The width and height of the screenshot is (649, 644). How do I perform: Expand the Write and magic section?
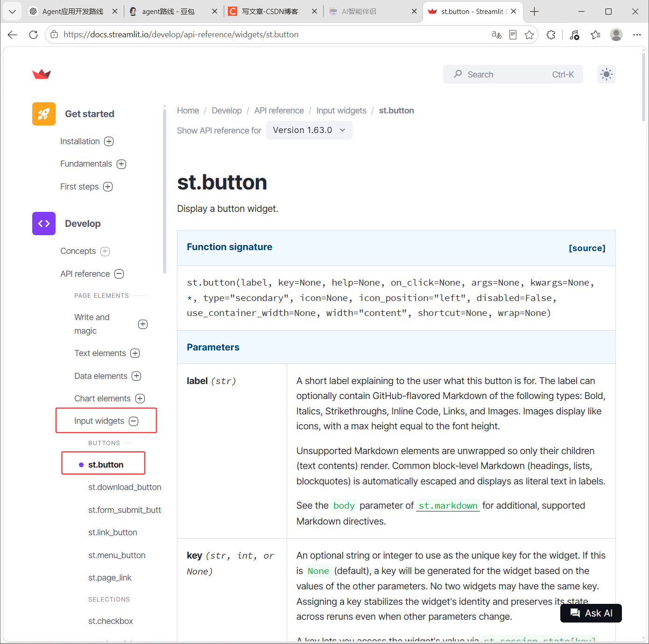[x=143, y=324]
